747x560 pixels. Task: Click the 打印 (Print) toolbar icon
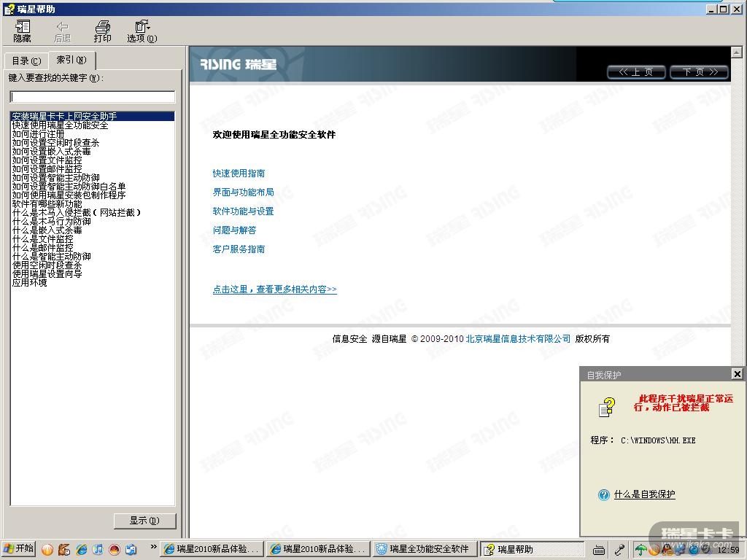102,31
